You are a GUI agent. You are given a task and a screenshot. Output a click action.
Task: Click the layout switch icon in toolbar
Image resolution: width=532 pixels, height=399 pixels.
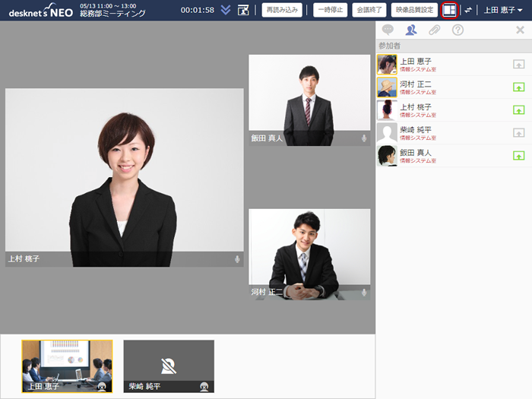click(x=449, y=10)
